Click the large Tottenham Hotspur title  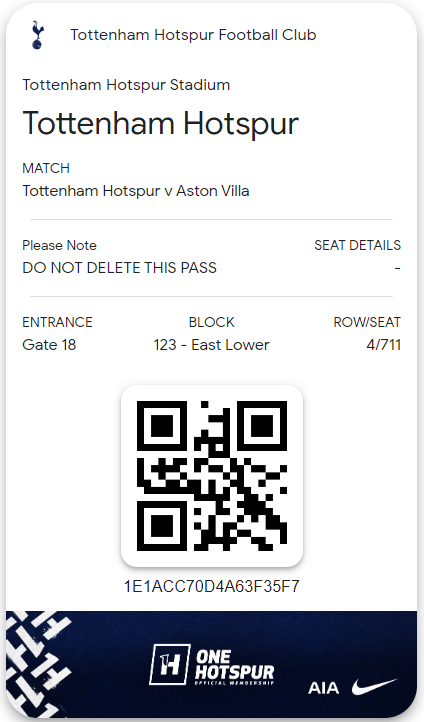161,123
